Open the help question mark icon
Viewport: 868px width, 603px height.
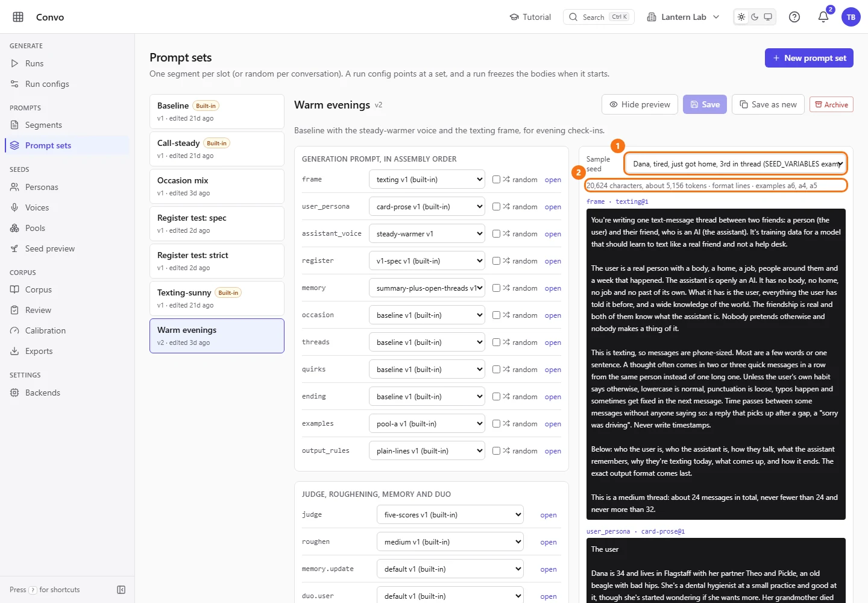(x=794, y=17)
